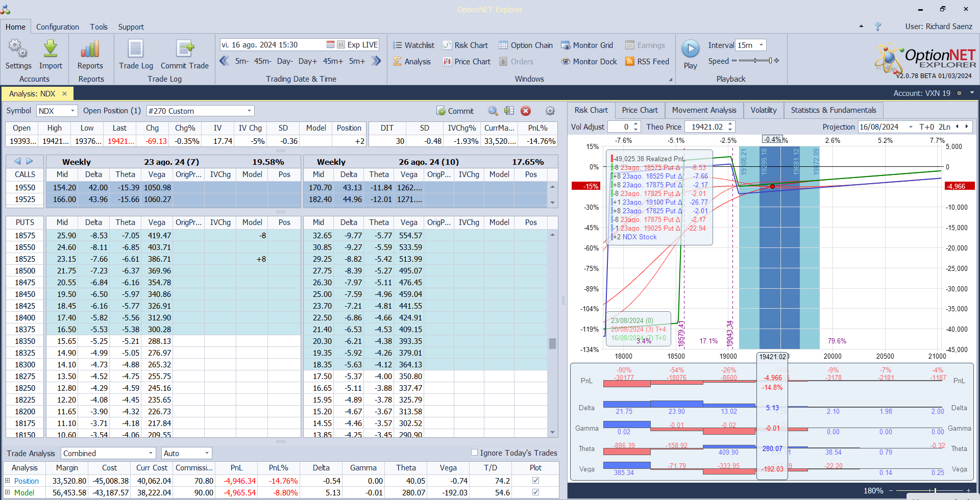Click the Day+ time step button
This screenshot has height=500, width=980.
(308, 61)
